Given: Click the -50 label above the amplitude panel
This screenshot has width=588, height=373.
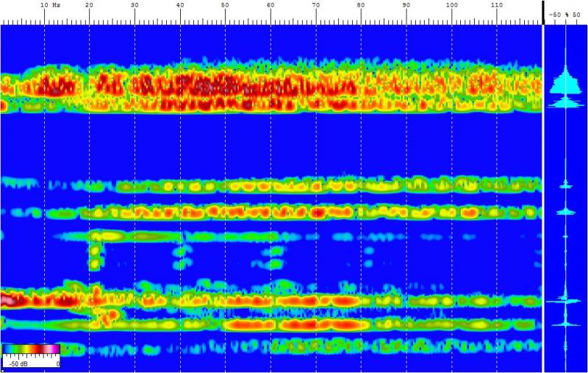Looking at the screenshot, I should [555, 15].
